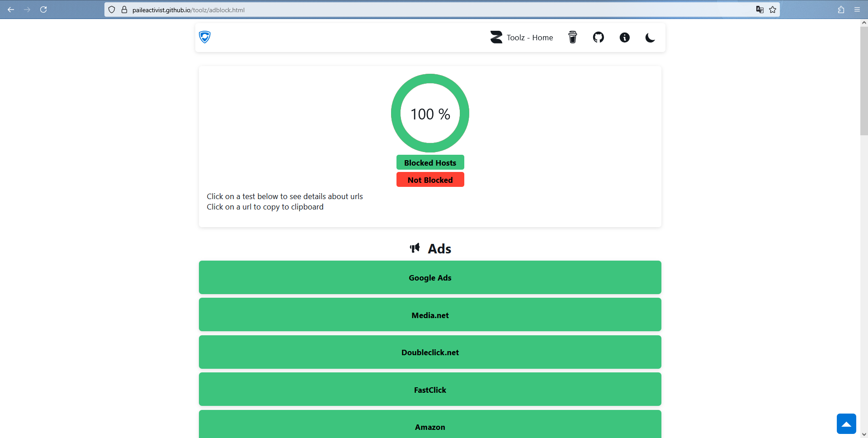Click the tracking protection shield in the address bar
868x438 pixels.
[x=112, y=10]
